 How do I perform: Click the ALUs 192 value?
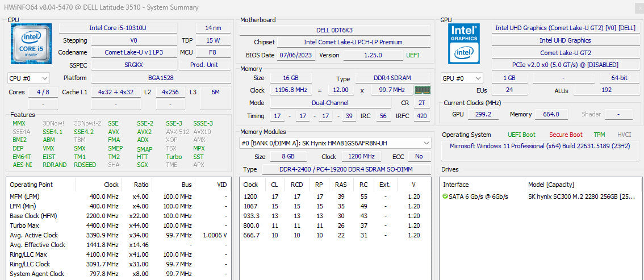coord(606,90)
